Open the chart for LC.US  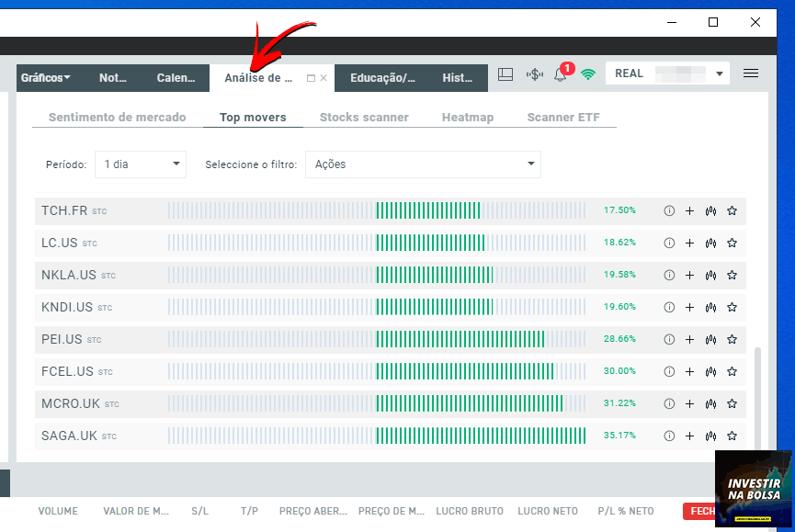pyautogui.click(x=710, y=243)
